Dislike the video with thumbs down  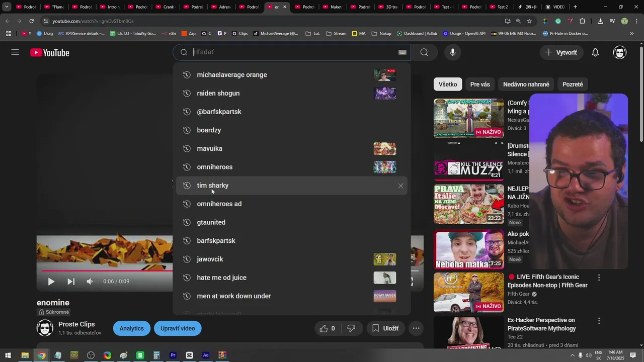coord(352,328)
